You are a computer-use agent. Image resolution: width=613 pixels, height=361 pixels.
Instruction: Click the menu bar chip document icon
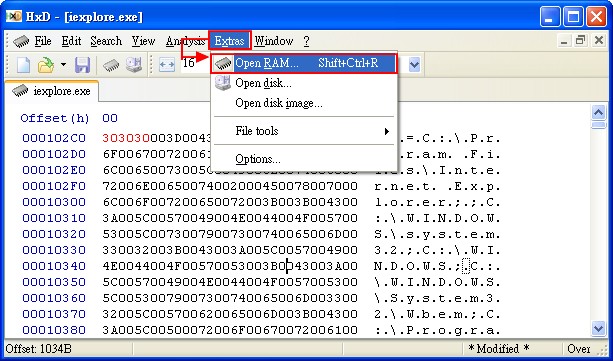coord(21,41)
